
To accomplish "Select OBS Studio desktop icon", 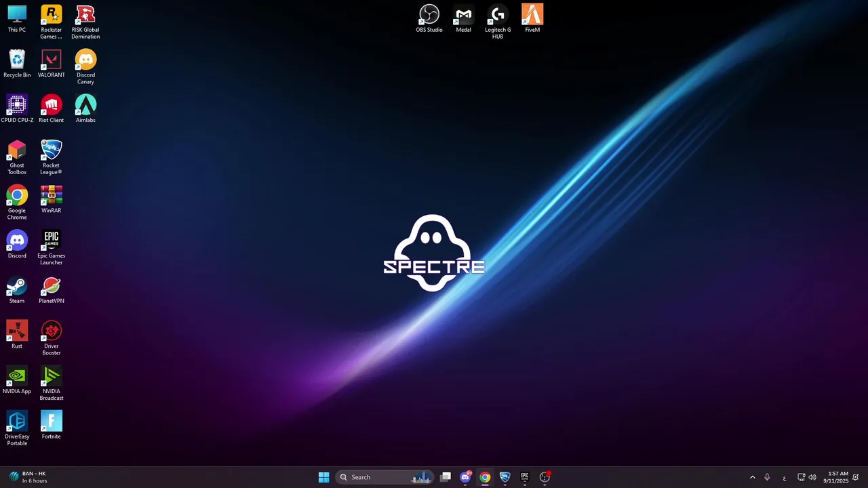I will click(x=429, y=19).
